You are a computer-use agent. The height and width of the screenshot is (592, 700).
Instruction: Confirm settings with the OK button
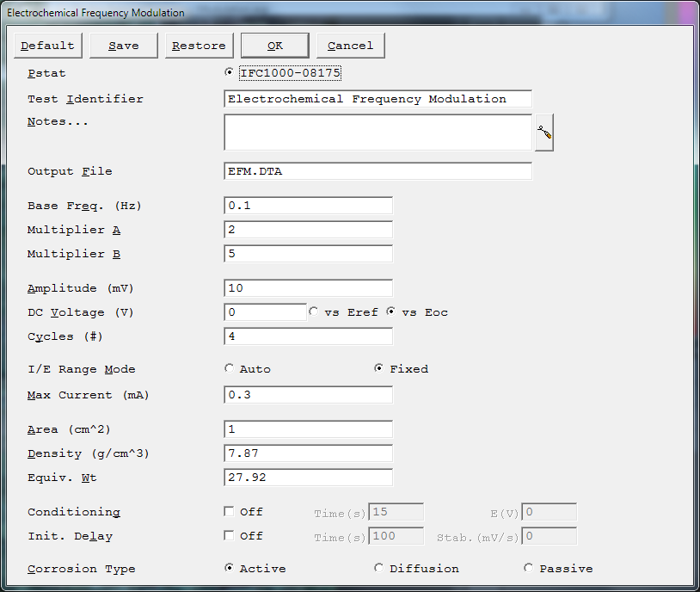pyautogui.click(x=275, y=46)
